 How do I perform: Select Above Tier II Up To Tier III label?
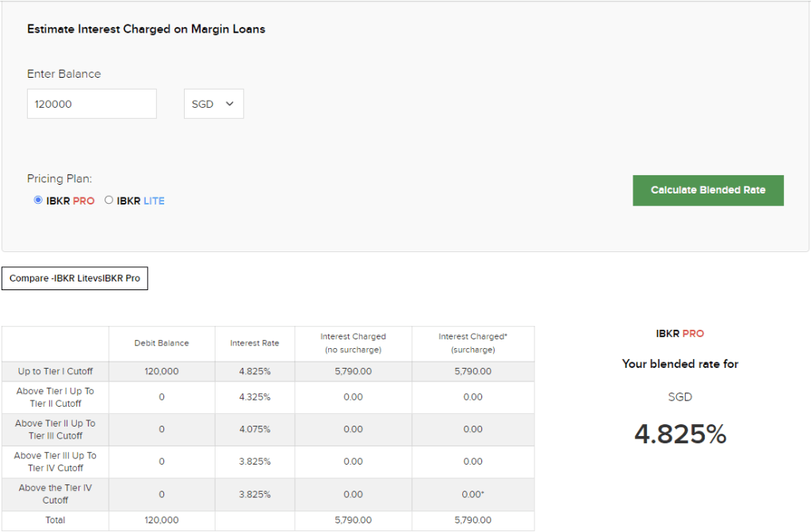coord(55,430)
